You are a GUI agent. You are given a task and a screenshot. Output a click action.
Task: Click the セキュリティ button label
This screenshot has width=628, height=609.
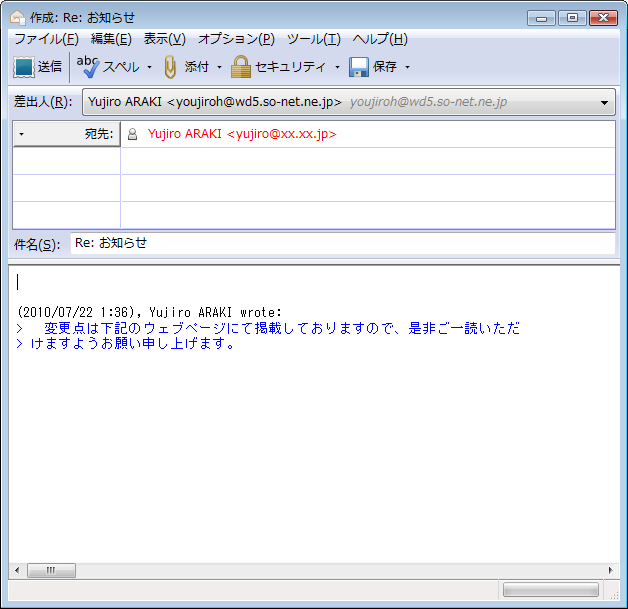290,67
